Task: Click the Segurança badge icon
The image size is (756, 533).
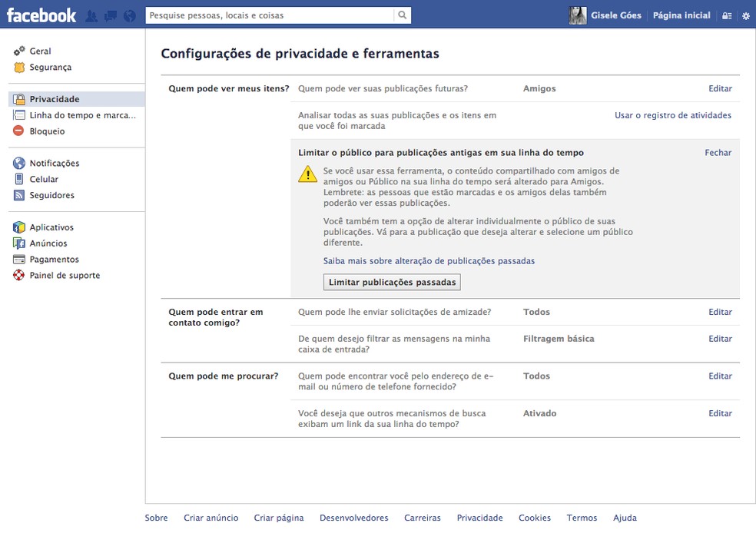Action: (x=18, y=68)
